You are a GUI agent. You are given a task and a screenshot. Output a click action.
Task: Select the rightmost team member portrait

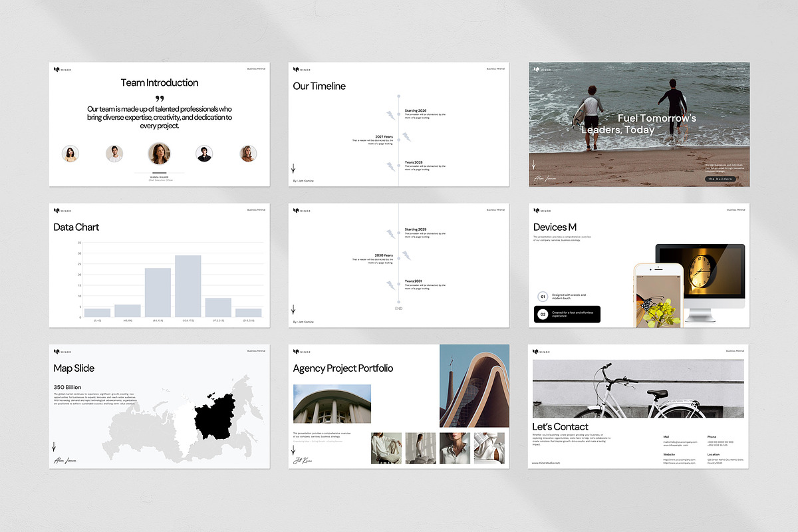pos(248,154)
